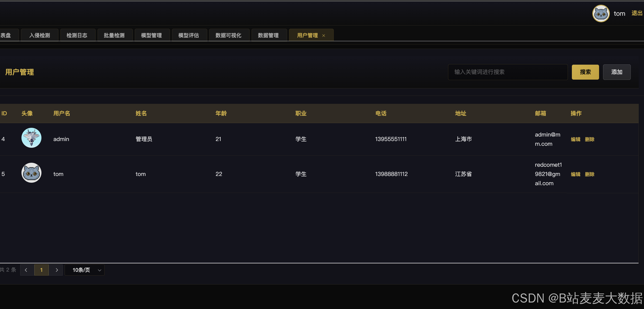Image resolution: width=644 pixels, height=309 pixels.
Task: Go to previous page arrow
Action: [x=26, y=270]
